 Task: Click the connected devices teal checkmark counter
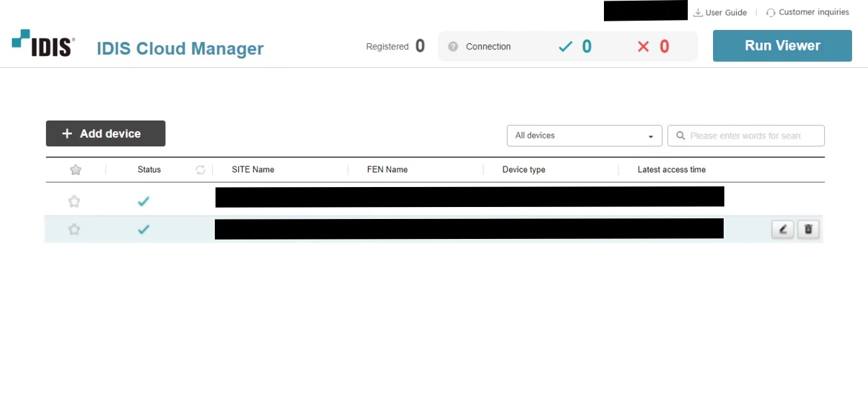coord(575,47)
